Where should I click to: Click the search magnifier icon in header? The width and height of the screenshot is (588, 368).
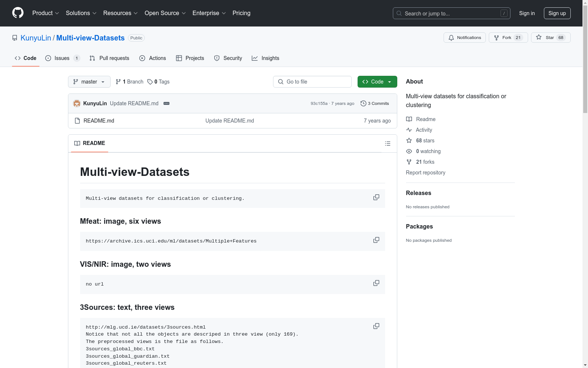399,13
